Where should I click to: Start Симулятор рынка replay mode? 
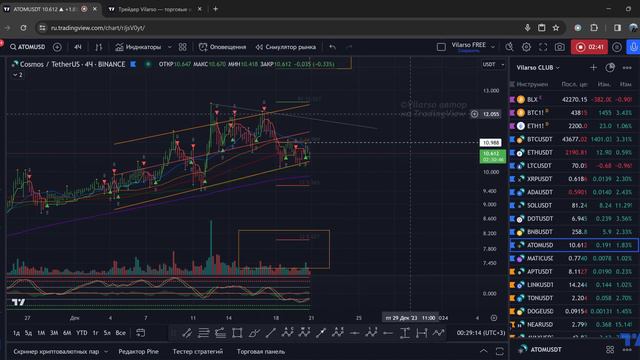pos(286,47)
